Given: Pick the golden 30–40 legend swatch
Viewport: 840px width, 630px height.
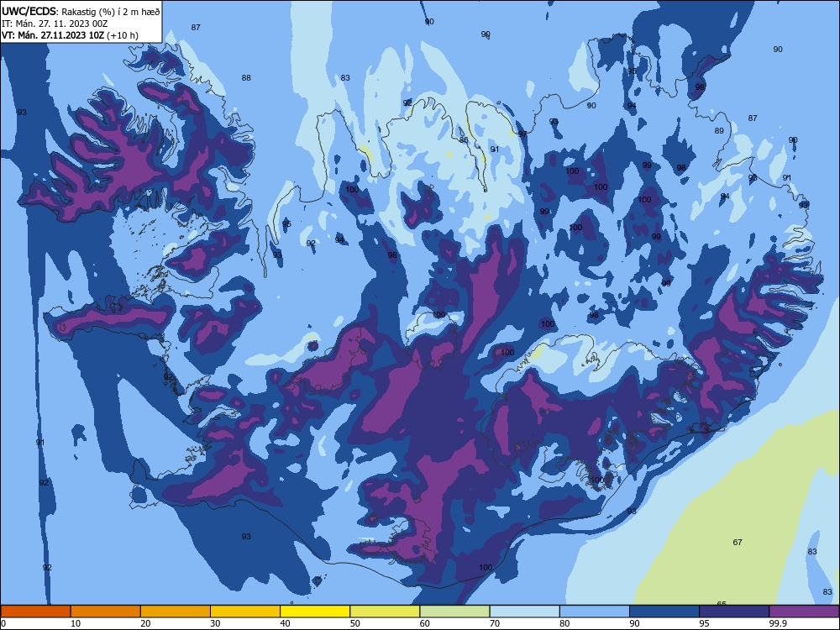Looking at the screenshot, I should [245, 612].
